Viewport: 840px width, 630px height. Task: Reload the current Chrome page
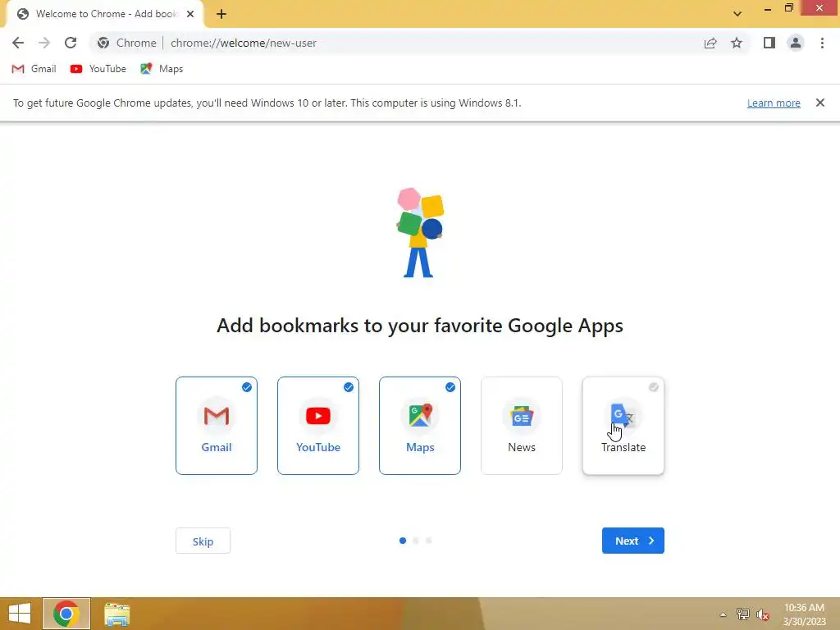coord(71,43)
